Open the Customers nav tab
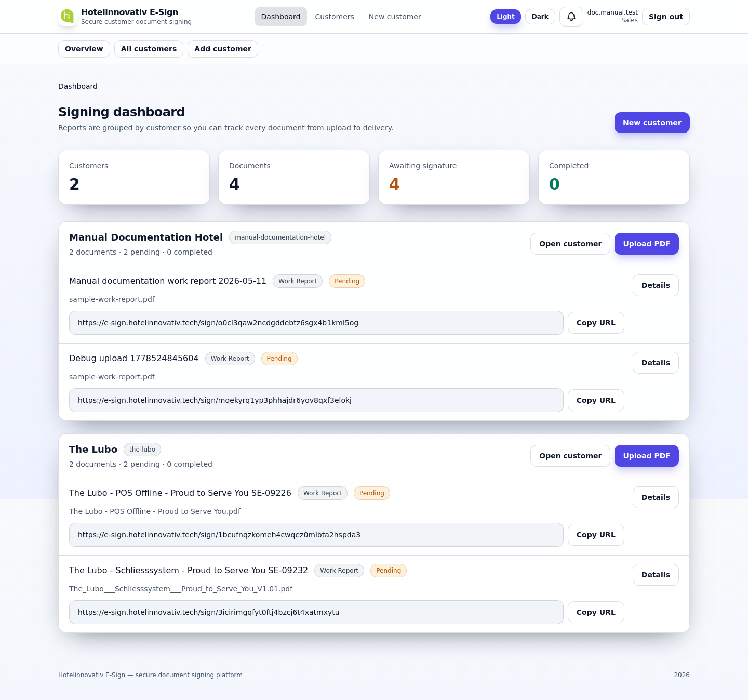This screenshot has width=748, height=700. click(x=335, y=17)
